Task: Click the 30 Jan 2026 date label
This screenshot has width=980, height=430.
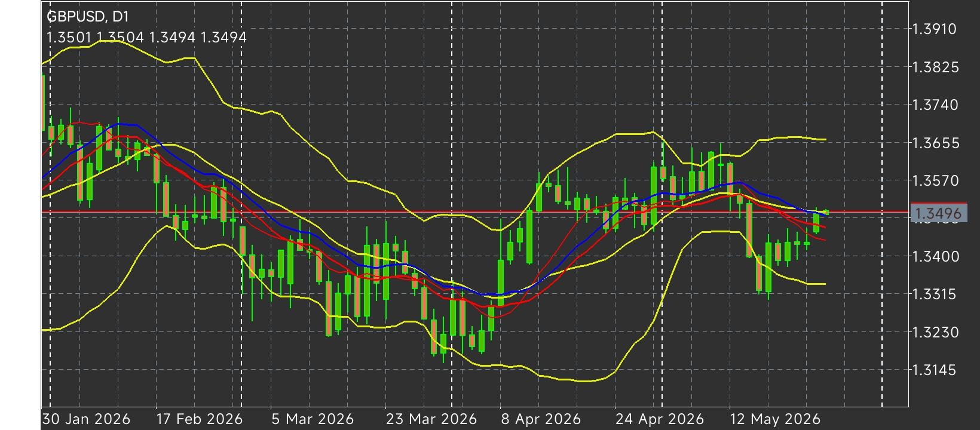Action: pos(87,419)
